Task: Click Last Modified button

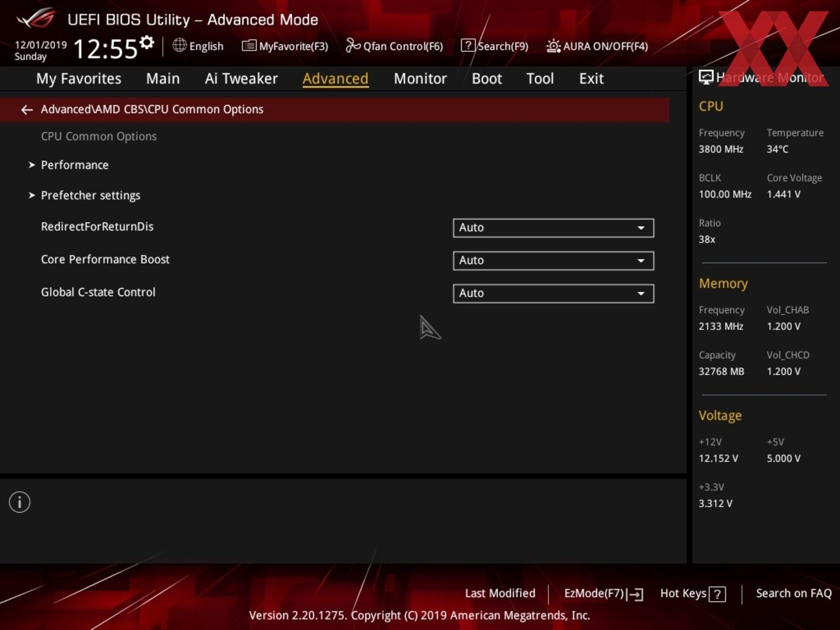Action: coord(500,594)
